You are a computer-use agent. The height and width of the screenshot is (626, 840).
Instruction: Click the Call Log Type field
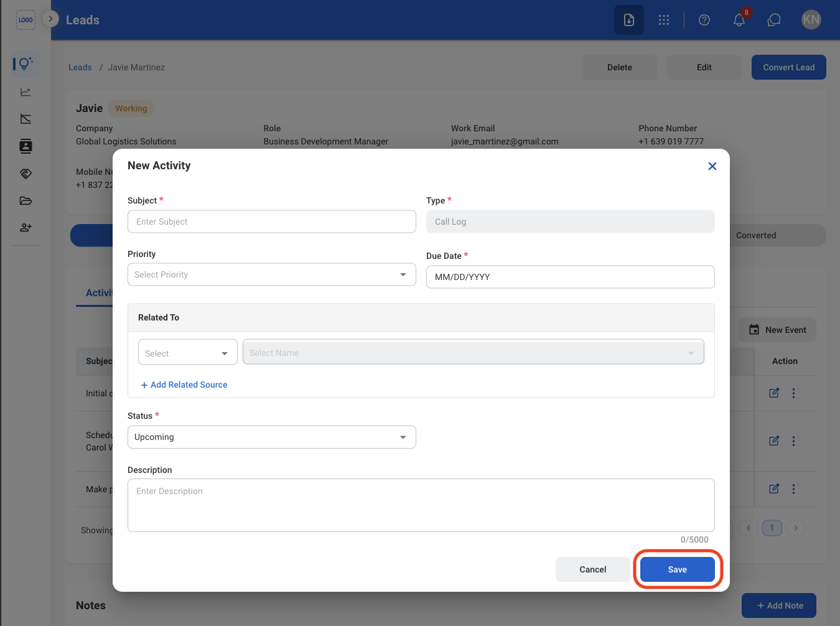point(570,222)
